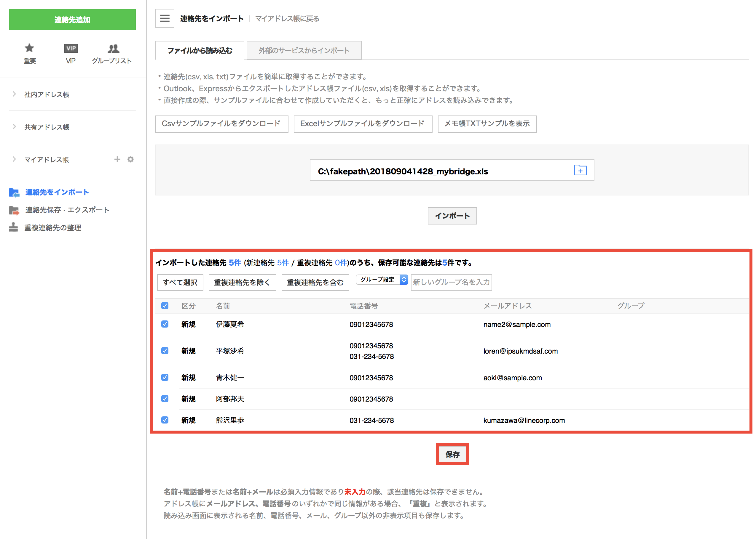
Task: Open the グループリスト people icon
Action: (113, 49)
